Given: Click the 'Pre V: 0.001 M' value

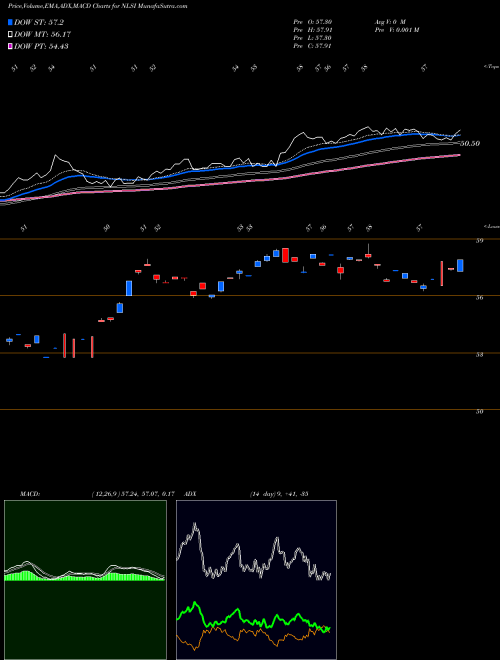Looking at the screenshot, I should click(396, 30).
